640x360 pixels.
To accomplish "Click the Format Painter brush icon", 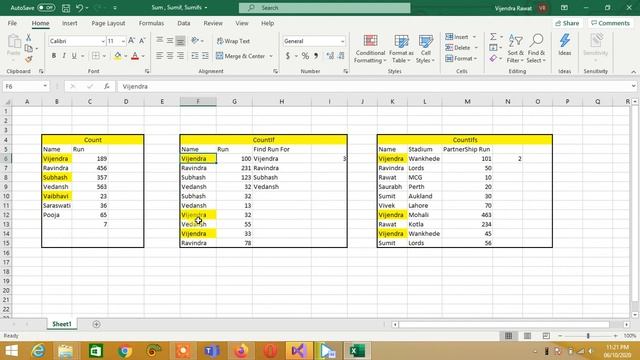I will (x=29, y=60).
